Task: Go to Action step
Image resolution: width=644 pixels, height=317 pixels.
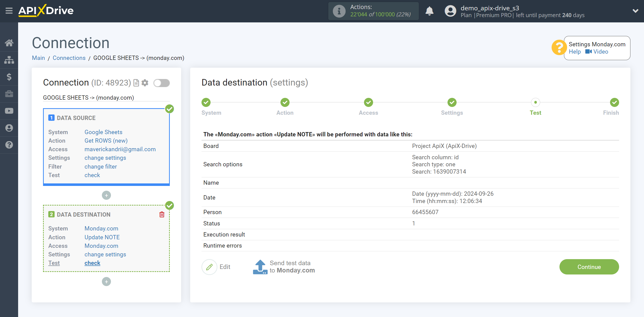Action: click(x=285, y=102)
